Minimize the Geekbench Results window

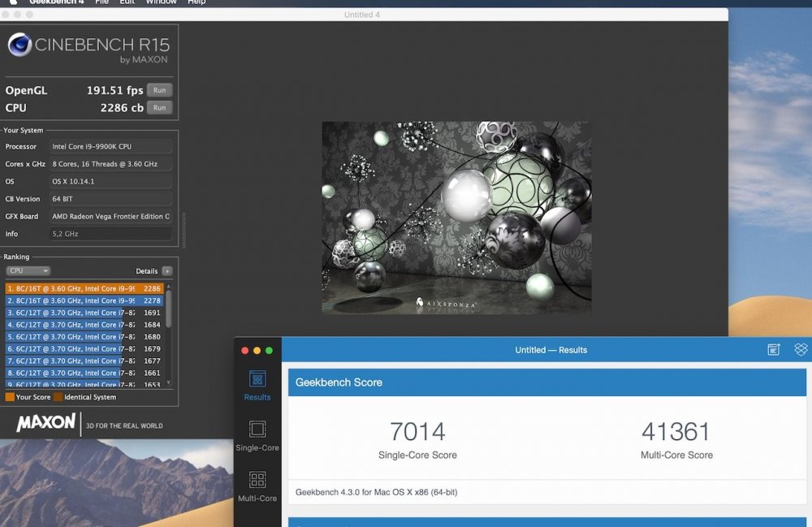pos(257,351)
